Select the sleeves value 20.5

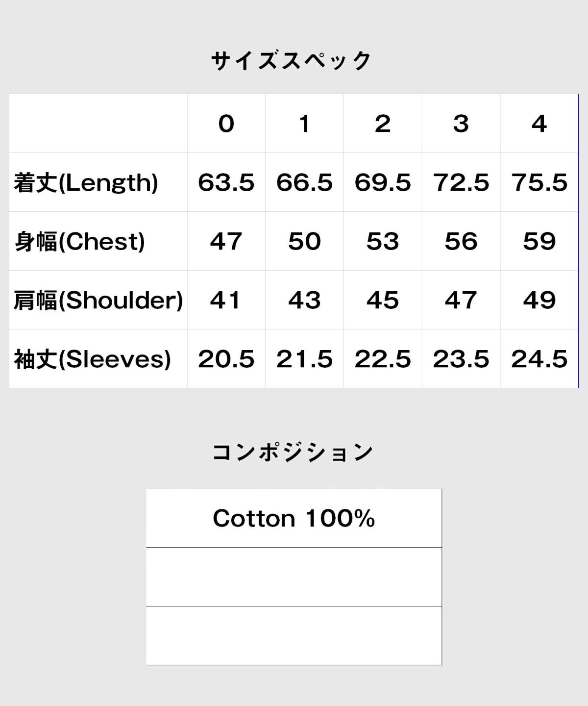click(x=226, y=359)
